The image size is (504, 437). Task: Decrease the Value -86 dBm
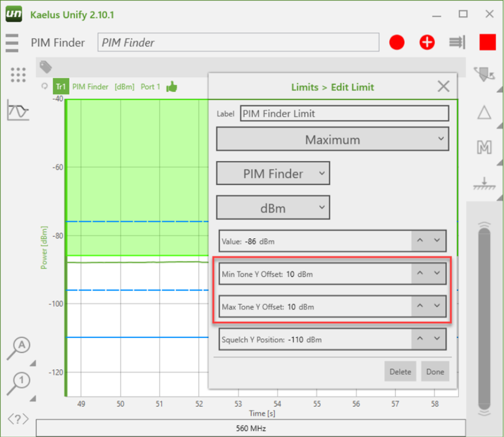(437, 241)
